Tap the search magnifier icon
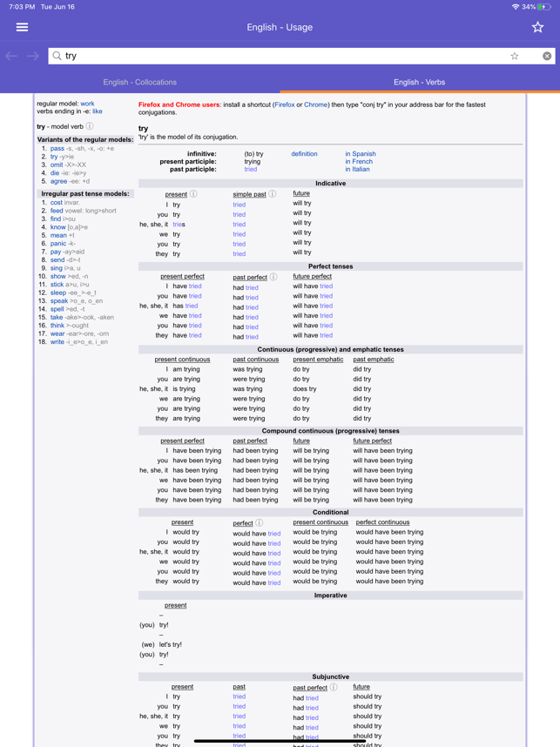 pyautogui.click(x=57, y=56)
